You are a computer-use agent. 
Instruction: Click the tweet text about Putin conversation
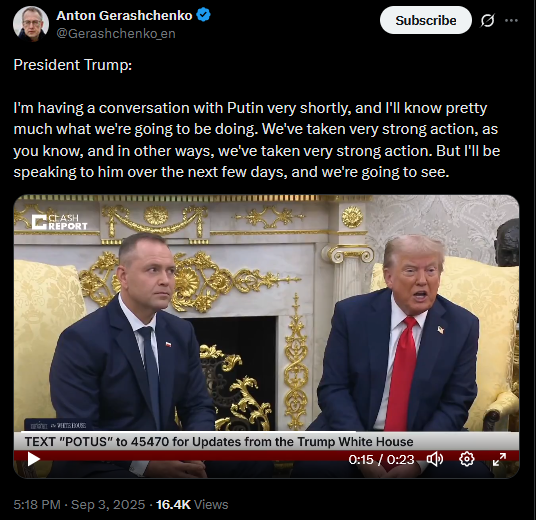click(x=256, y=140)
